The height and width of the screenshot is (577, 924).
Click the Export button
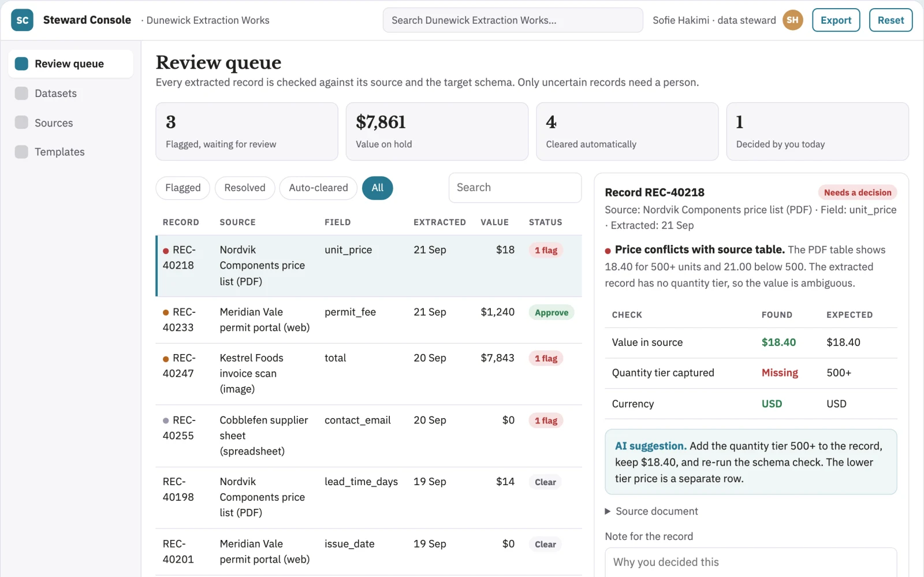[x=836, y=20]
